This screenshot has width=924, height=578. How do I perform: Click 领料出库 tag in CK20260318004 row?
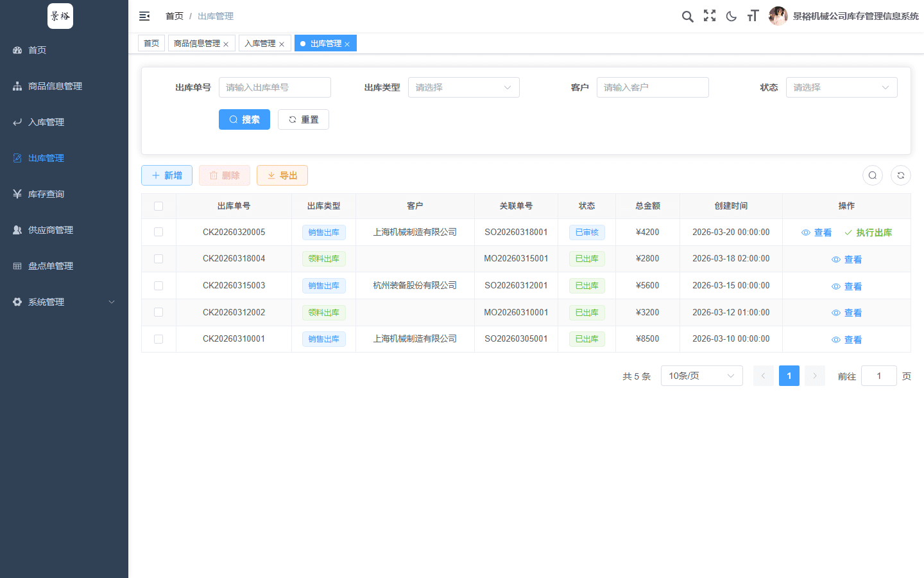(324, 259)
